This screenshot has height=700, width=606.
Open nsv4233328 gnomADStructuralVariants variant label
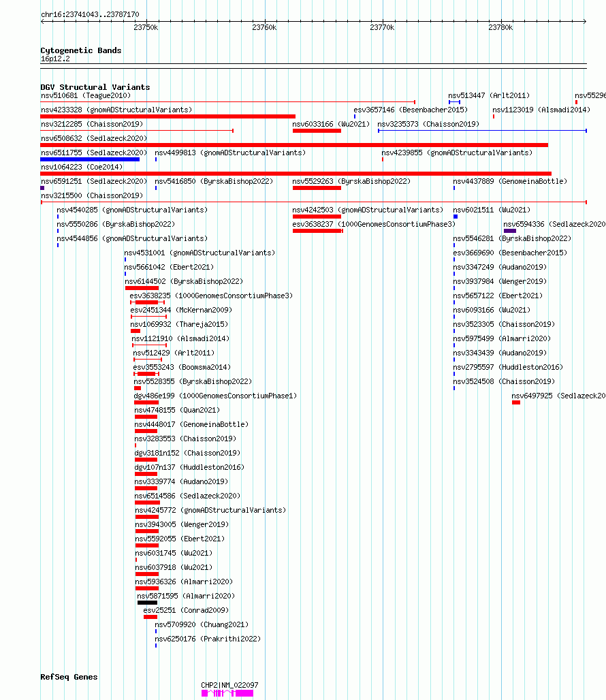(116, 110)
